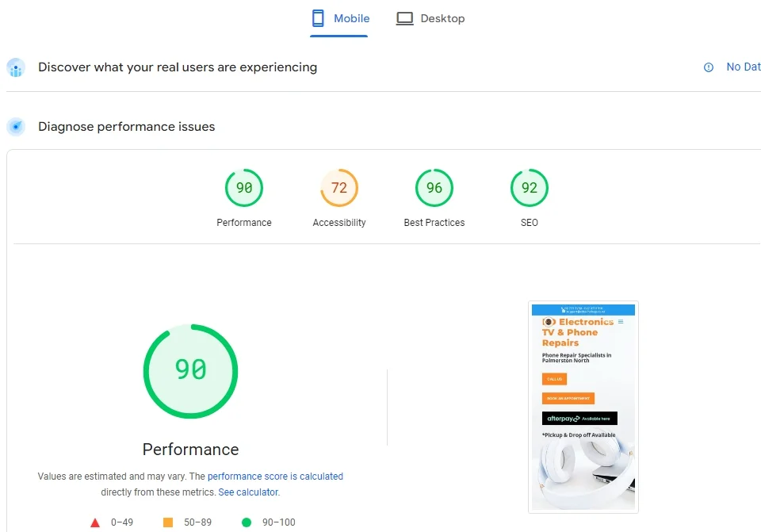Click the red triangle 0–49 legend icon

[95, 522]
